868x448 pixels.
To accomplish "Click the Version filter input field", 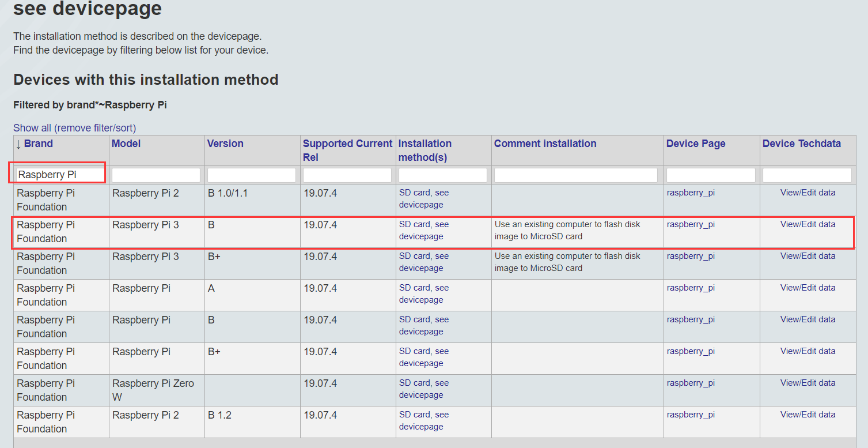I will (252, 175).
